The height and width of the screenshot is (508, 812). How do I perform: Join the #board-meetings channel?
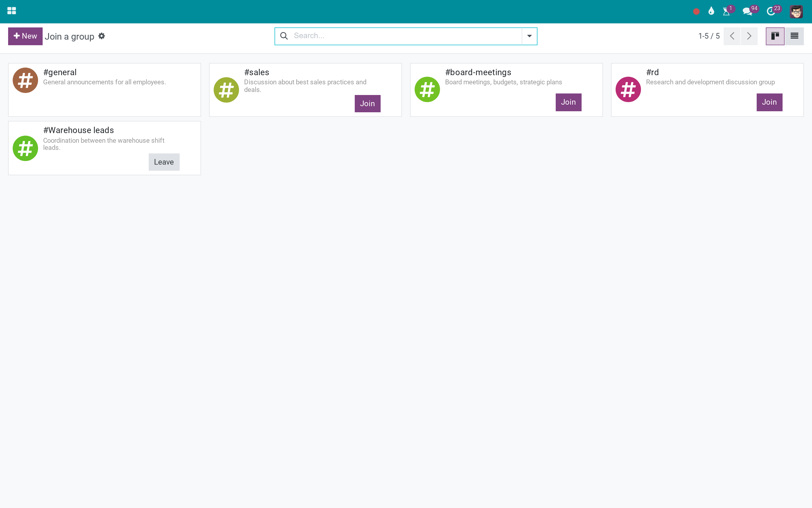pyautogui.click(x=568, y=102)
